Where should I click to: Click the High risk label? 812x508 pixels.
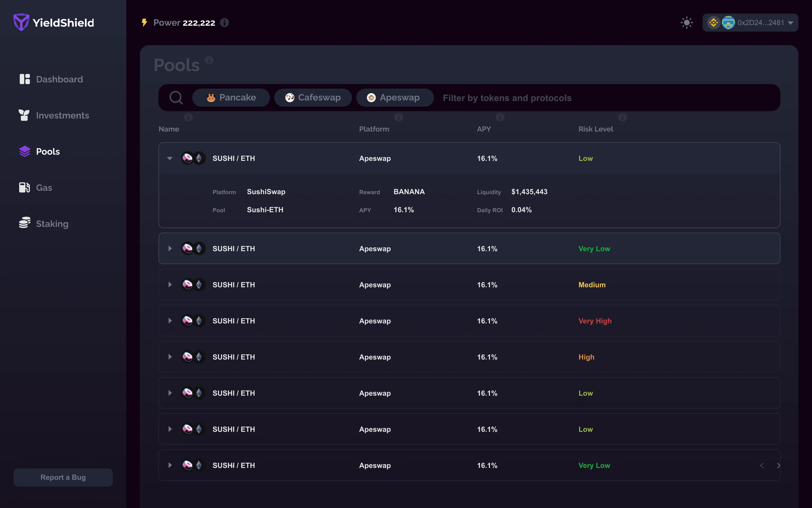(586, 357)
